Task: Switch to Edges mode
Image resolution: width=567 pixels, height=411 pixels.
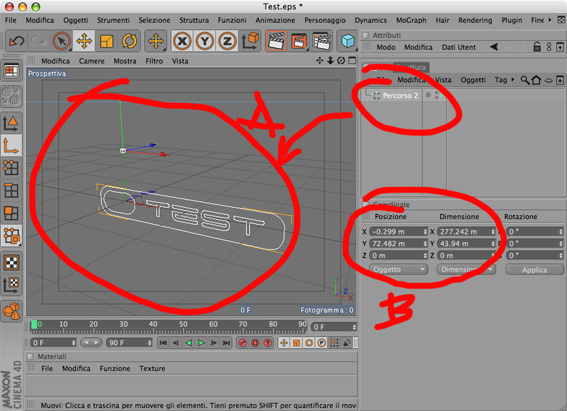Action: click(x=11, y=190)
